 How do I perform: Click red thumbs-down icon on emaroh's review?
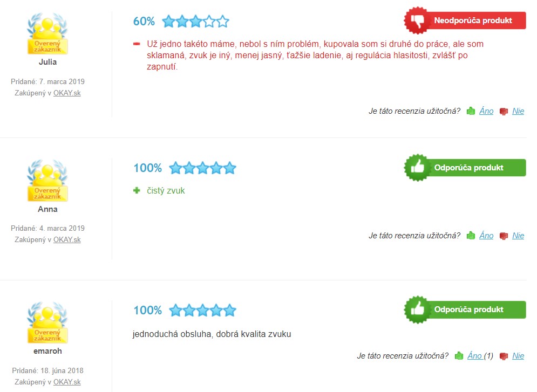point(504,356)
